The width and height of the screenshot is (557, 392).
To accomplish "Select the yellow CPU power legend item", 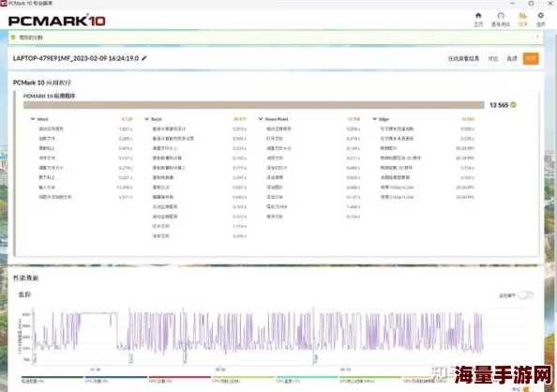I will [x=243, y=379].
